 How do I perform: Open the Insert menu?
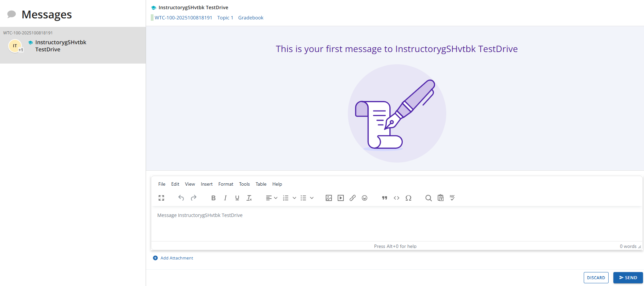tap(207, 184)
